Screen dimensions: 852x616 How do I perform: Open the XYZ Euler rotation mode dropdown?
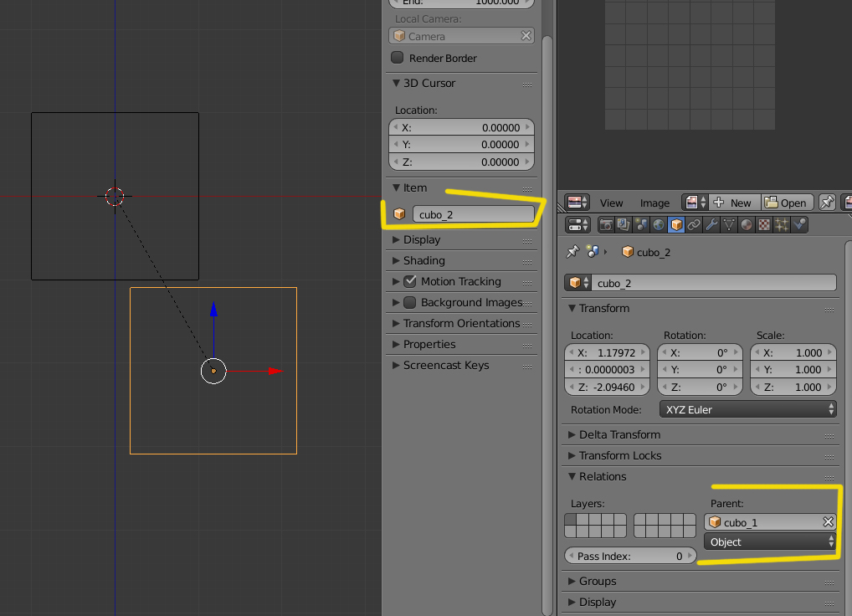tap(747, 410)
